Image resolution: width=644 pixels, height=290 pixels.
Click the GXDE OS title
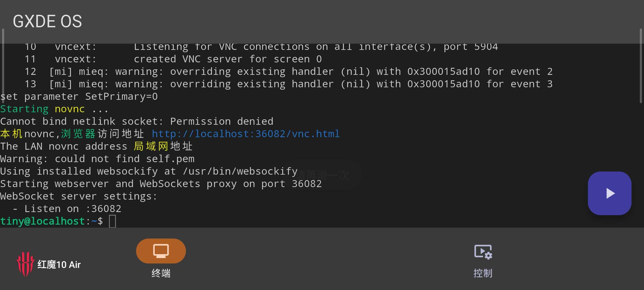(x=48, y=21)
